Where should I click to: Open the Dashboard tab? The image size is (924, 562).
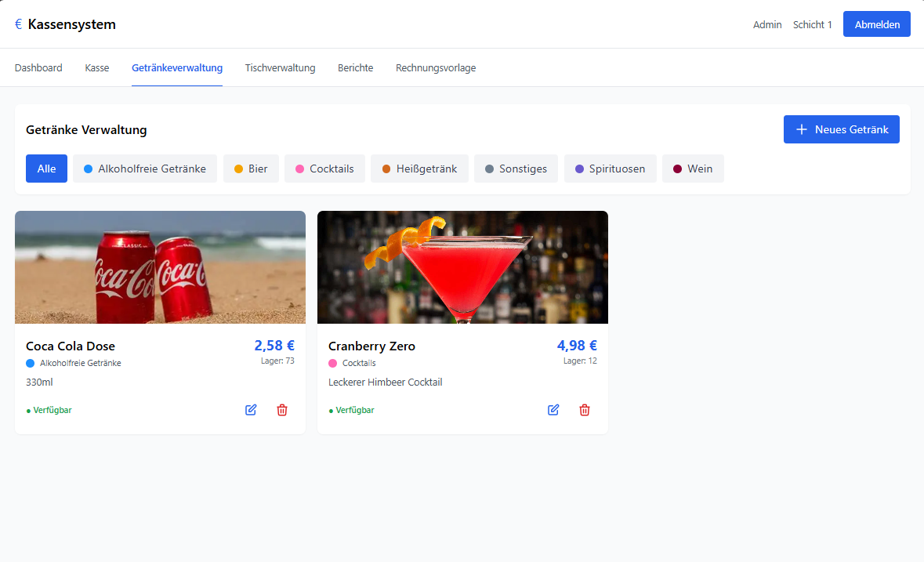pyautogui.click(x=38, y=67)
